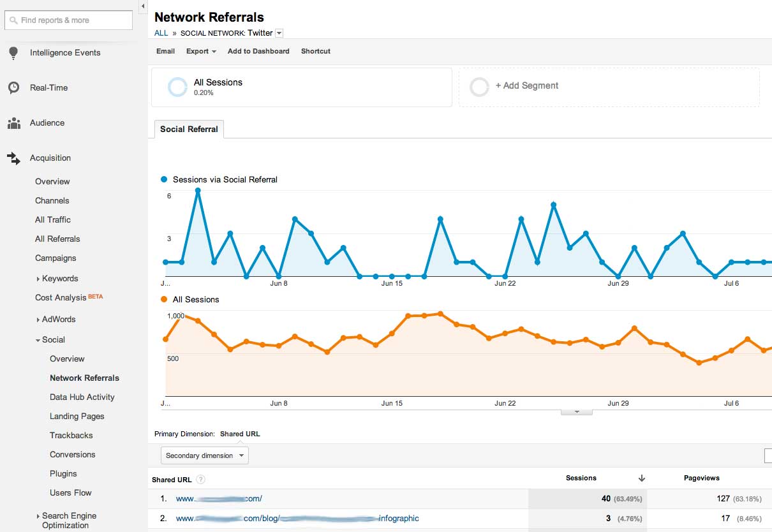This screenshot has height=532, width=772.
Task: Click Add to Dashboard button
Action: (258, 51)
